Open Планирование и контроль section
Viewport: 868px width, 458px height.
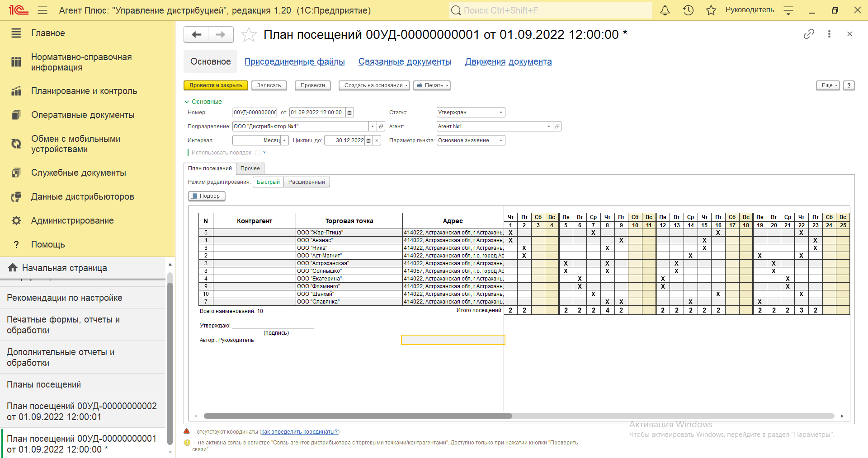[x=84, y=91]
